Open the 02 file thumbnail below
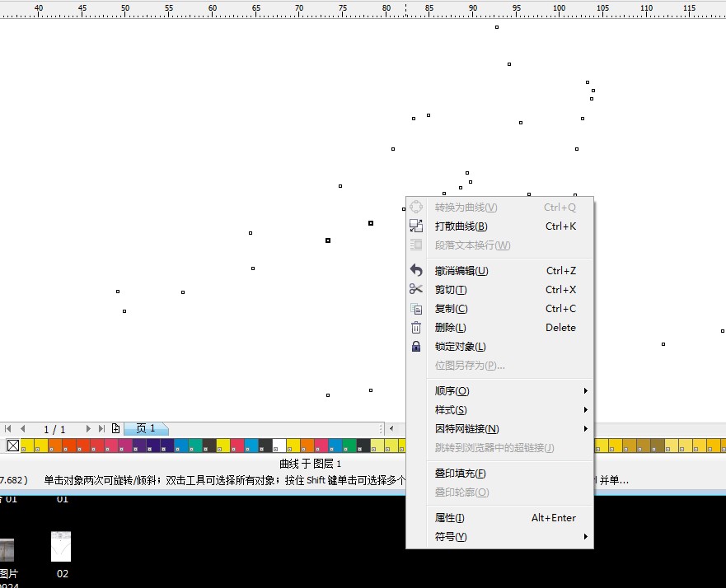This screenshot has height=588, width=726. (61, 546)
